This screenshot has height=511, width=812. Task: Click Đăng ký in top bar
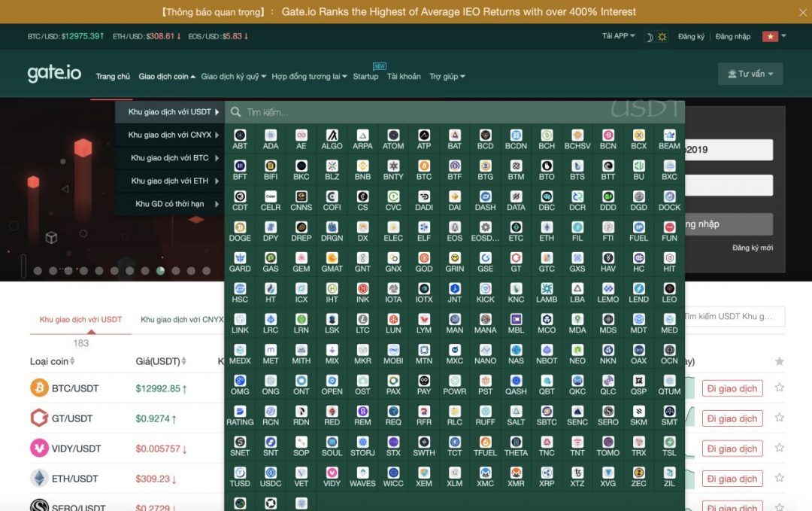pyautogui.click(x=692, y=37)
